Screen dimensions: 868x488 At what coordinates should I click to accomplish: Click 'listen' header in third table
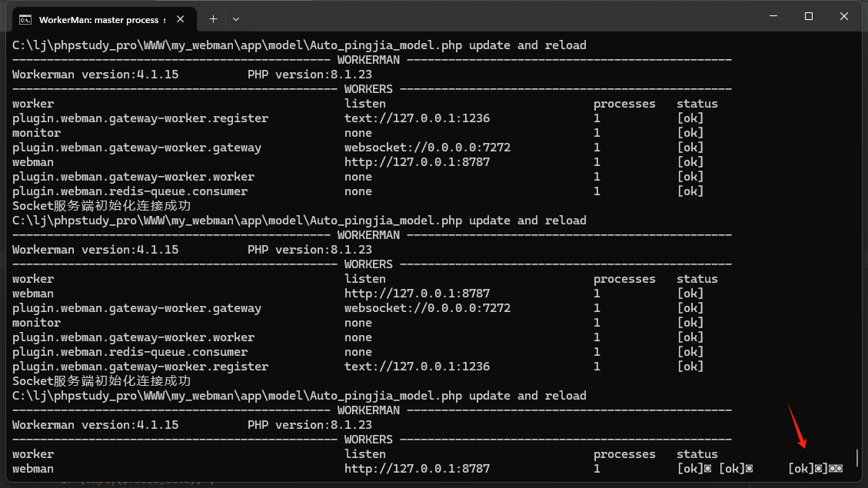click(x=364, y=454)
